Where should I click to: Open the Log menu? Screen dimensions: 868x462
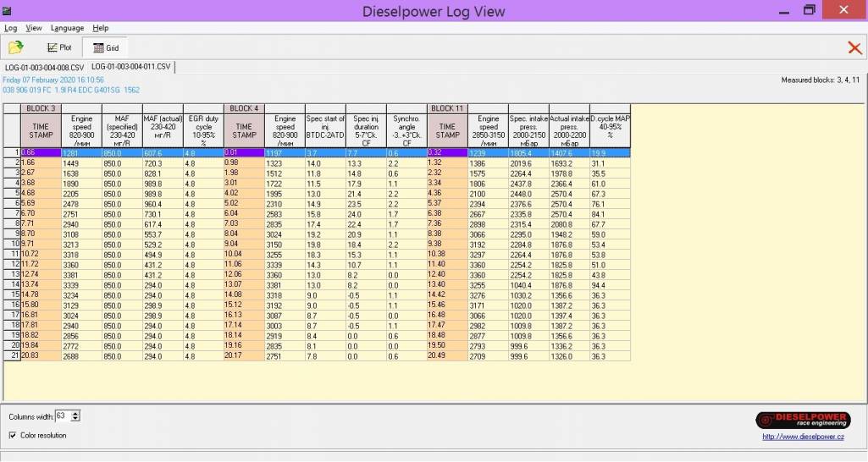tap(10, 28)
